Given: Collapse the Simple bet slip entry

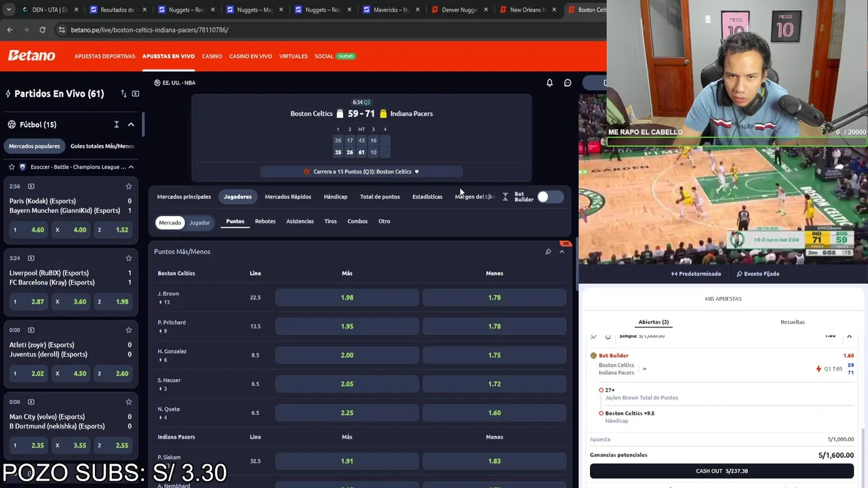Looking at the screenshot, I should pyautogui.click(x=849, y=336).
